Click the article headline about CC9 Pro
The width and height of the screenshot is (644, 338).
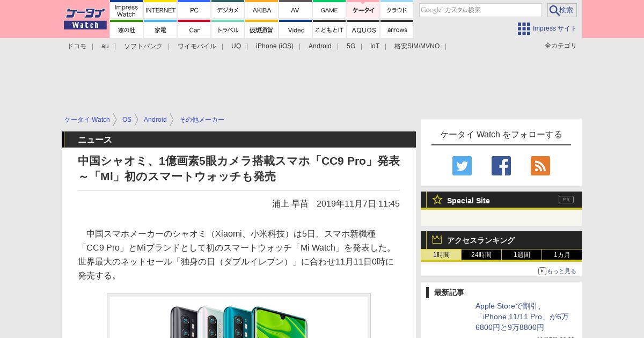point(239,168)
